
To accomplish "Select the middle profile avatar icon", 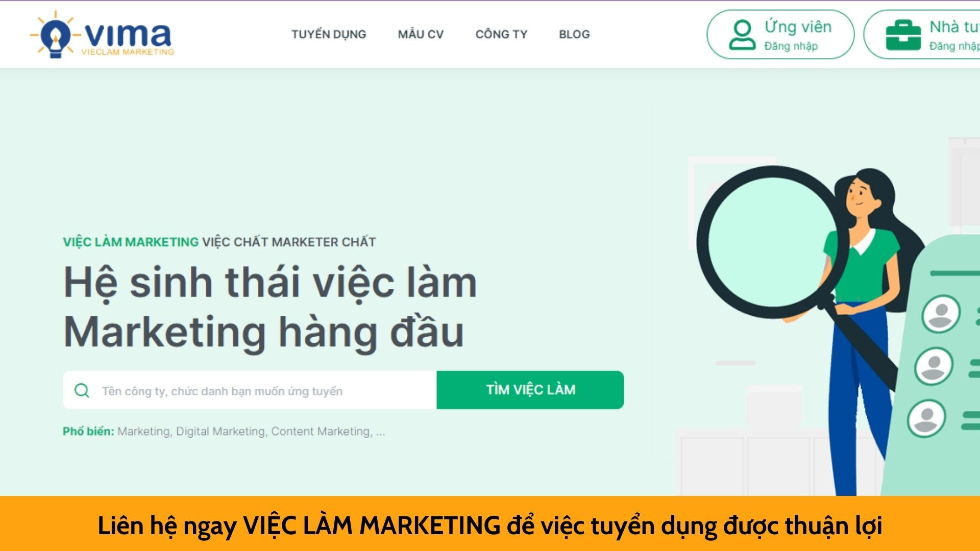I will [x=934, y=366].
